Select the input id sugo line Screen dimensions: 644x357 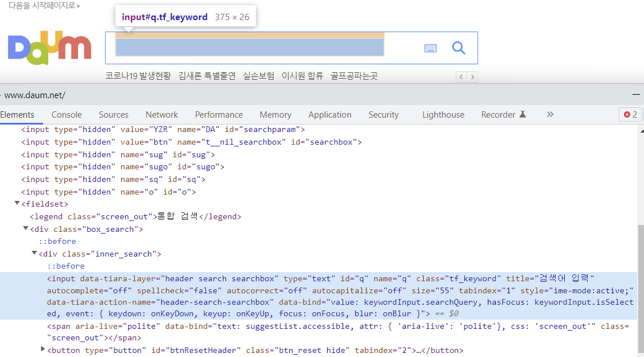123,167
